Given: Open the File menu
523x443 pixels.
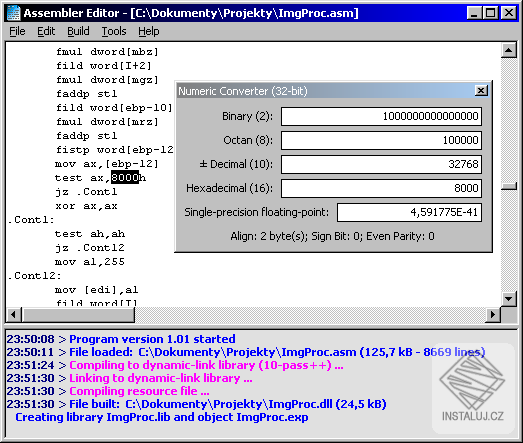Looking at the screenshot, I should tap(17, 31).
